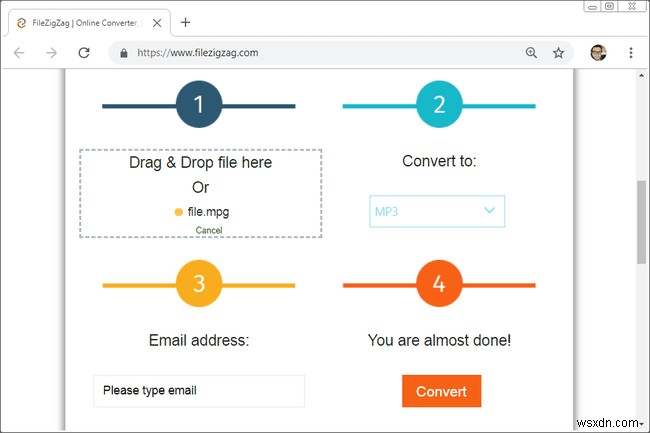Cancel the file.mpg upload

(209, 230)
